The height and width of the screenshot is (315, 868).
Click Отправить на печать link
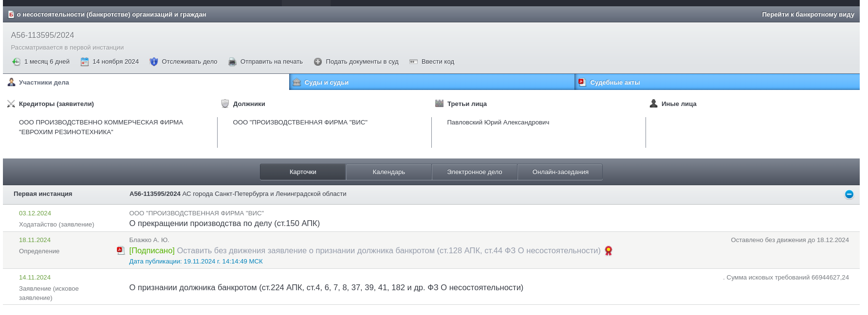272,62
